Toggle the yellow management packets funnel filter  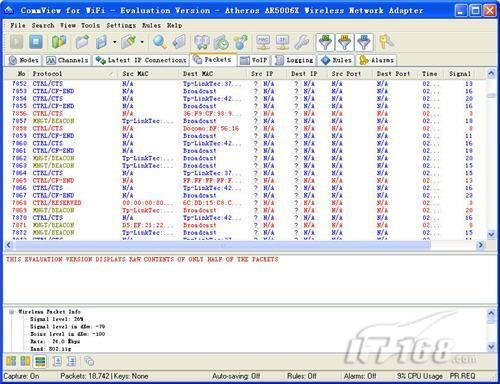(345, 42)
